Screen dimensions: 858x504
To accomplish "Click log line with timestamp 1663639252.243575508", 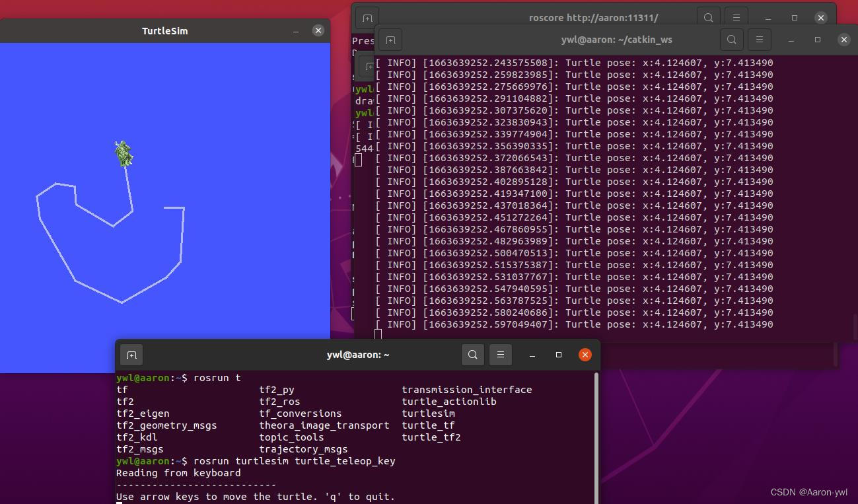I will [x=574, y=63].
